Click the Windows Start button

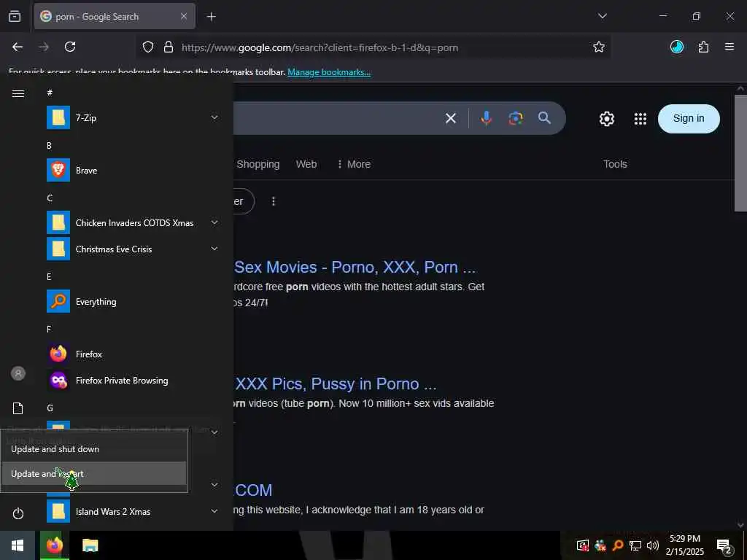(18, 545)
